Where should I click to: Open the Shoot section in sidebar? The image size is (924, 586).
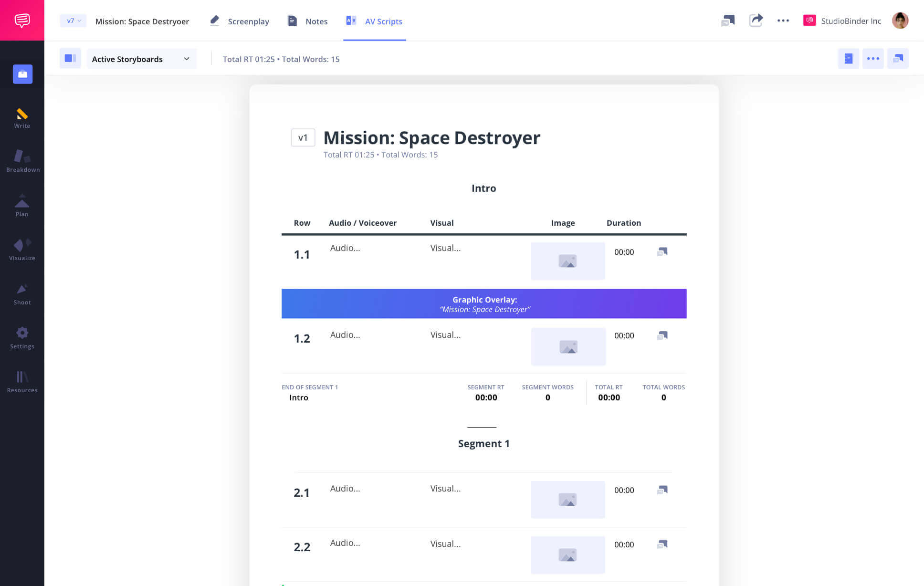point(22,294)
